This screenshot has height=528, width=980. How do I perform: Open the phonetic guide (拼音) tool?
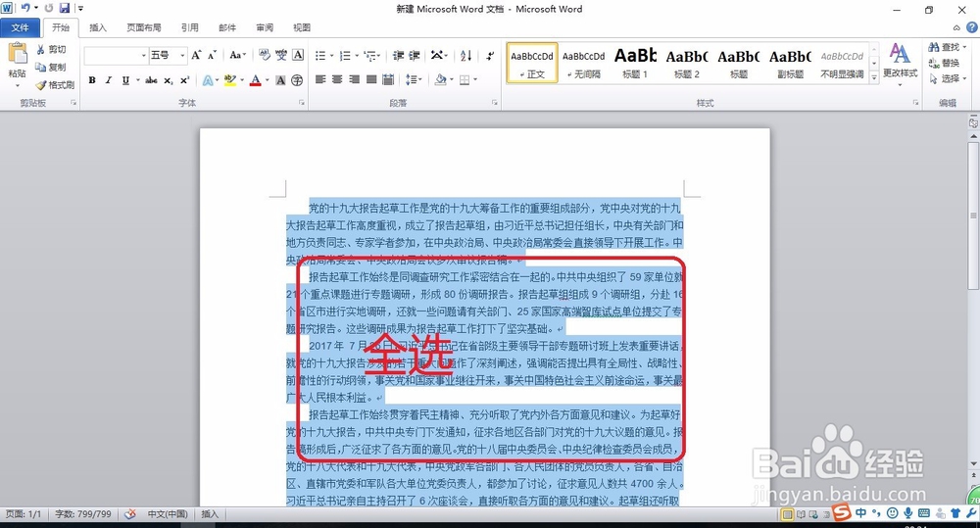tap(281, 55)
